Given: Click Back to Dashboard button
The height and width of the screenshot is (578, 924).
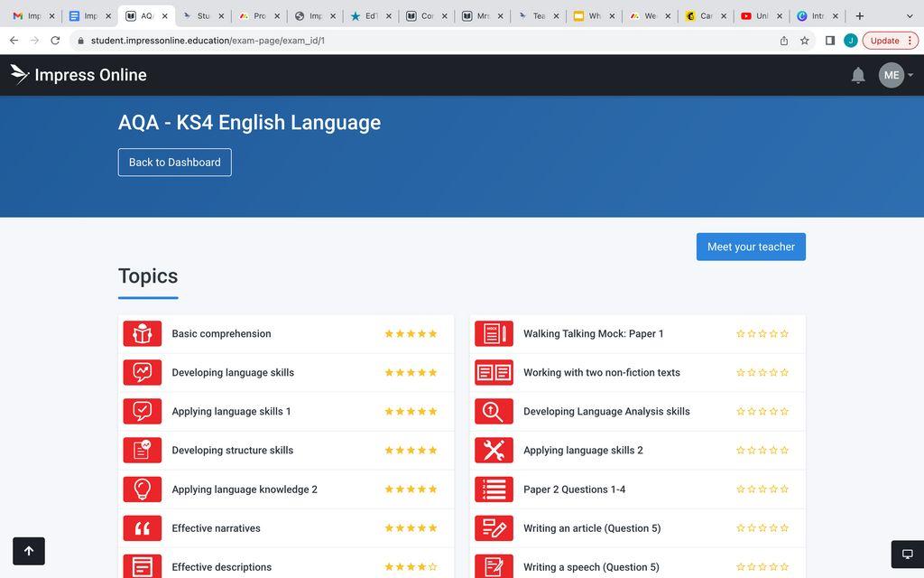Looking at the screenshot, I should pos(174,163).
